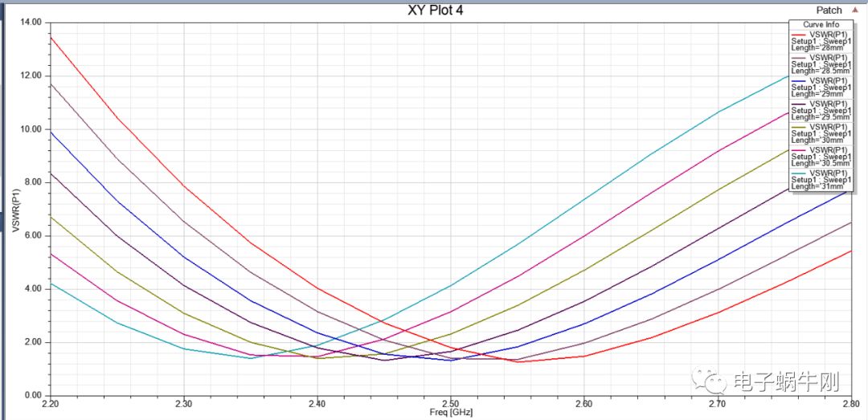Select the magenta Length='30.5mm' legend entry
868x420 pixels.
tap(821, 156)
